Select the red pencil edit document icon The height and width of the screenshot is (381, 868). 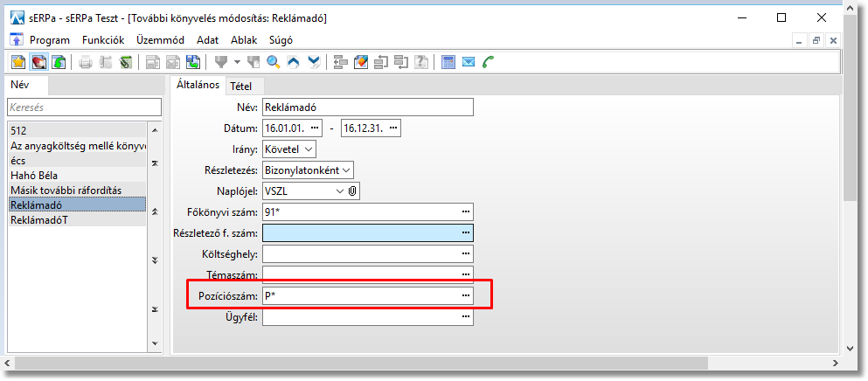click(x=38, y=62)
